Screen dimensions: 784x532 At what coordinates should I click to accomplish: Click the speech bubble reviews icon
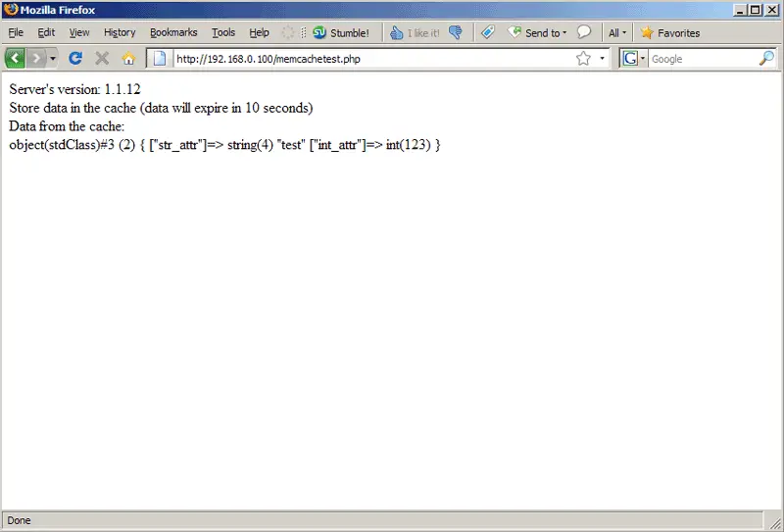[584, 32]
